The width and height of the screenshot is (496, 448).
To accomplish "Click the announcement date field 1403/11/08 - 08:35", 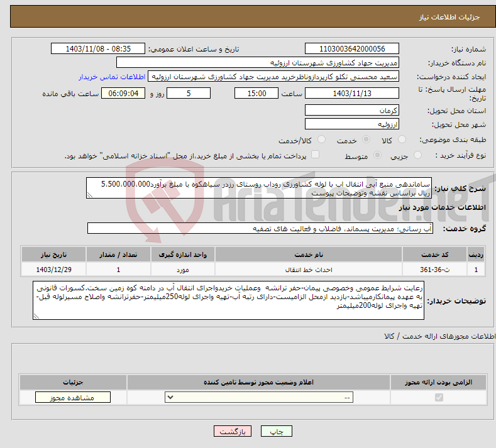I will tap(97, 48).
